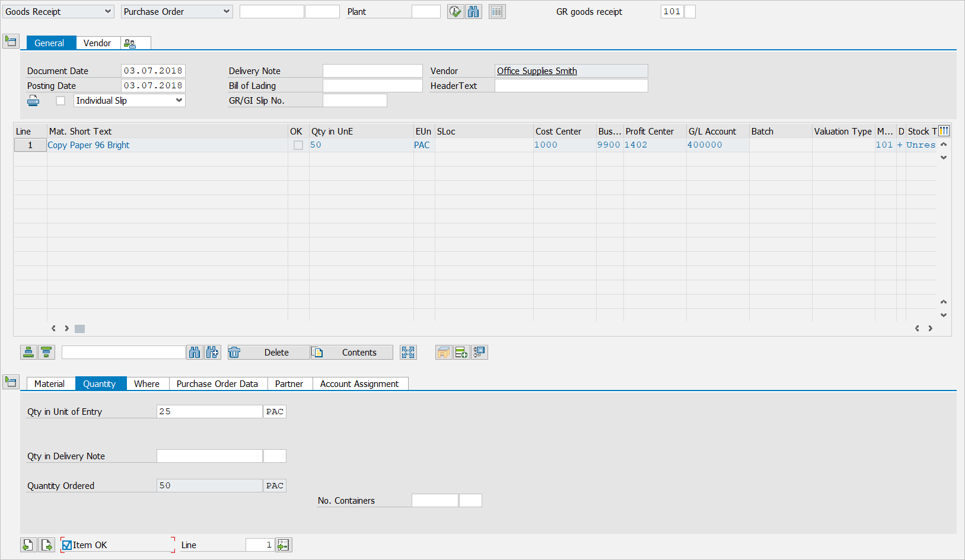This screenshot has width=965, height=560.
Task: Click the Execute clock icon beside Plant
Action: pos(455,12)
